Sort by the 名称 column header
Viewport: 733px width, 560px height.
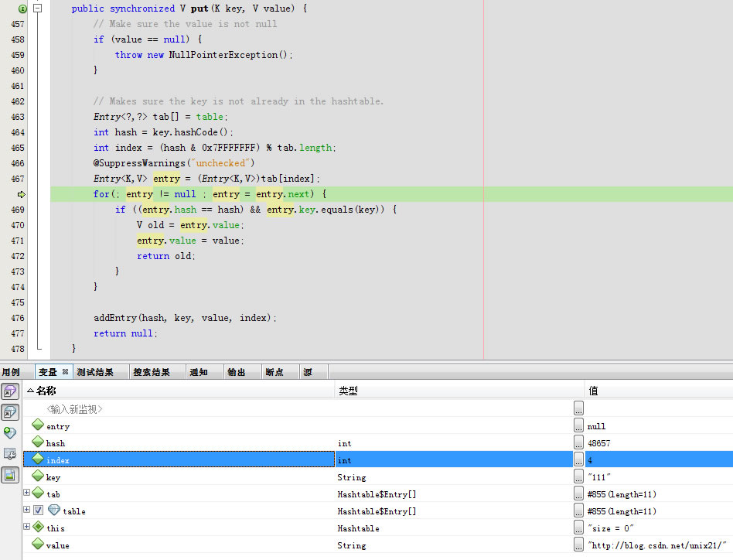(x=179, y=391)
